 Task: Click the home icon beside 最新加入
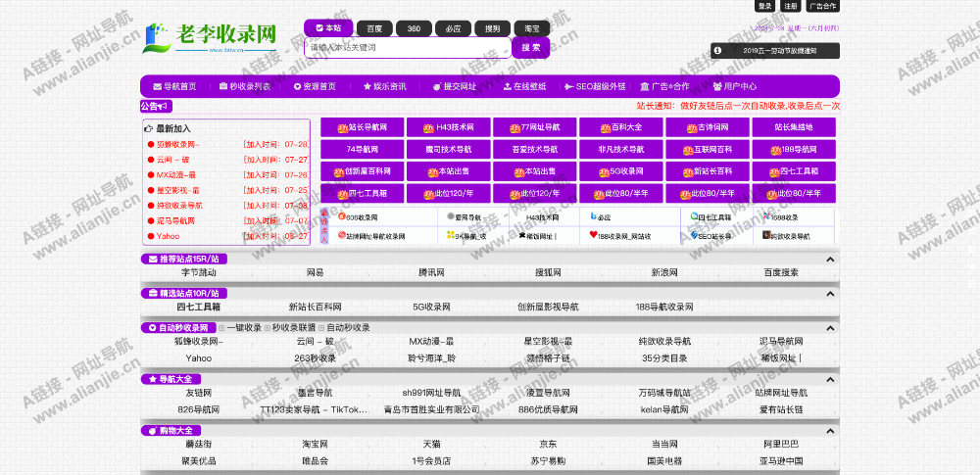pos(149,128)
